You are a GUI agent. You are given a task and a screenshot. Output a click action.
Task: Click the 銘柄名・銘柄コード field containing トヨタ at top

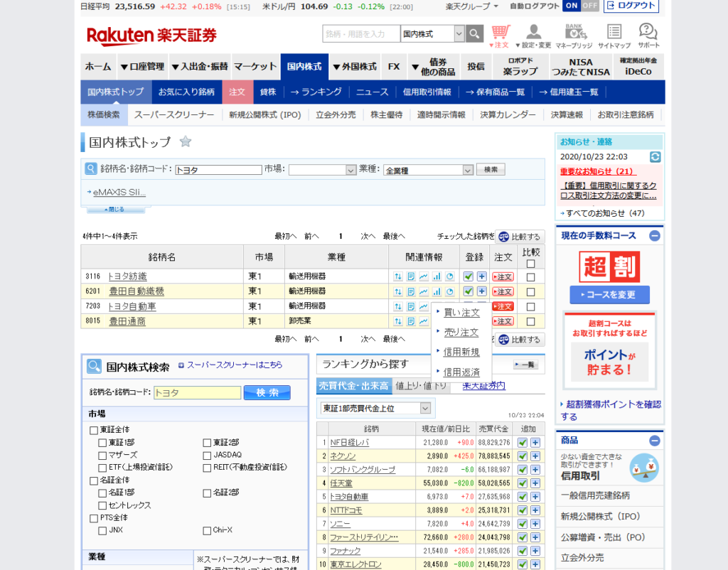coord(218,170)
